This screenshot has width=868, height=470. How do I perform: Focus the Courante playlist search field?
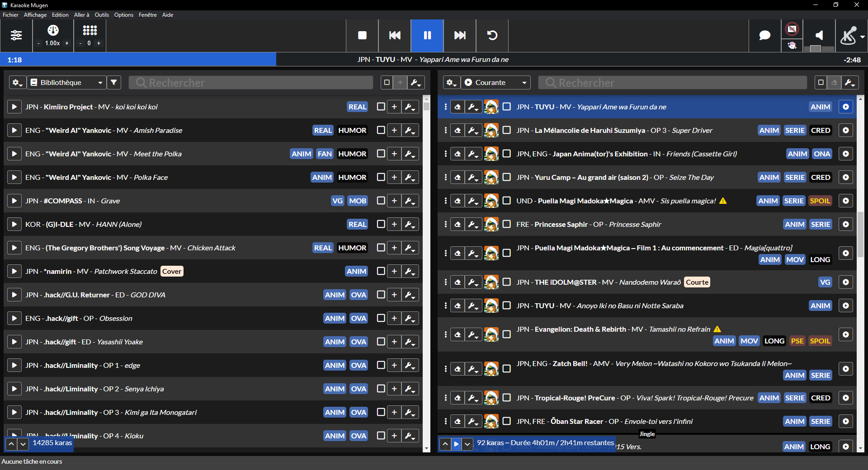(673, 83)
